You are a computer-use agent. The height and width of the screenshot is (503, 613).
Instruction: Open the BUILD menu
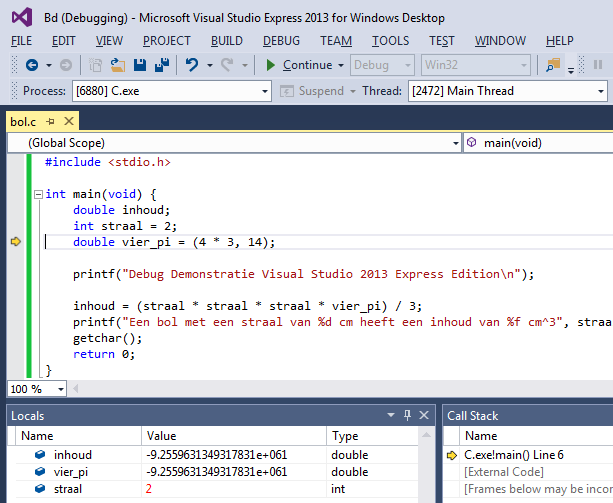click(227, 40)
